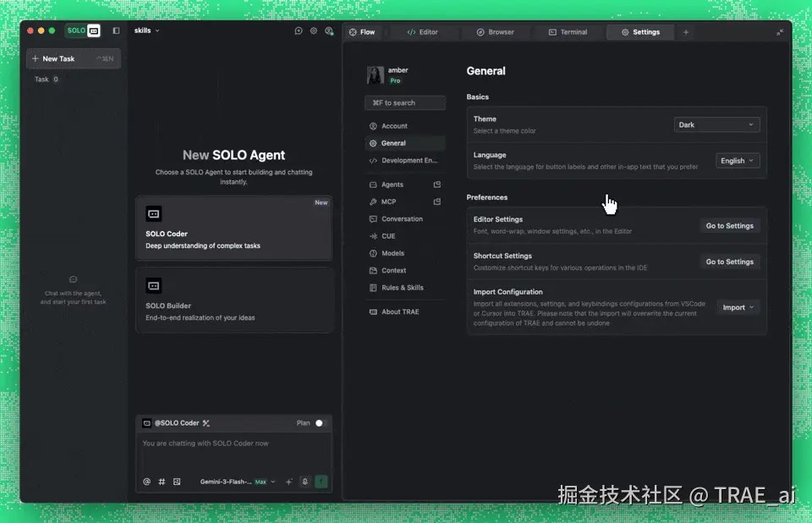Switch to the Flow tab

click(x=363, y=32)
